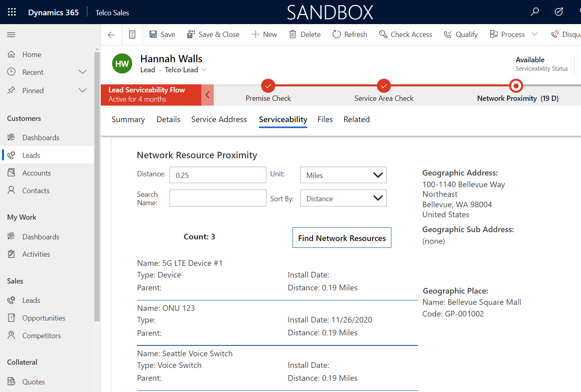Image resolution: width=581 pixels, height=392 pixels.
Task: Click the Find Network Resources button
Action: pyautogui.click(x=342, y=237)
